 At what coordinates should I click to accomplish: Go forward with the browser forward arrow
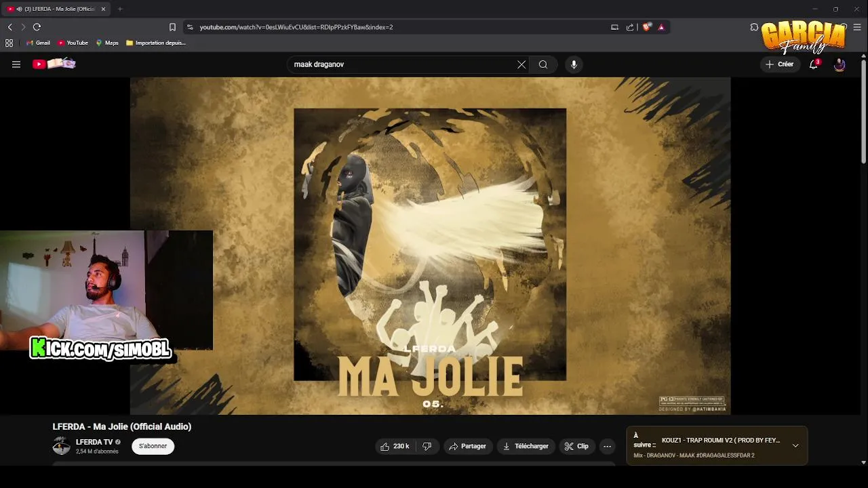coord(22,27)
